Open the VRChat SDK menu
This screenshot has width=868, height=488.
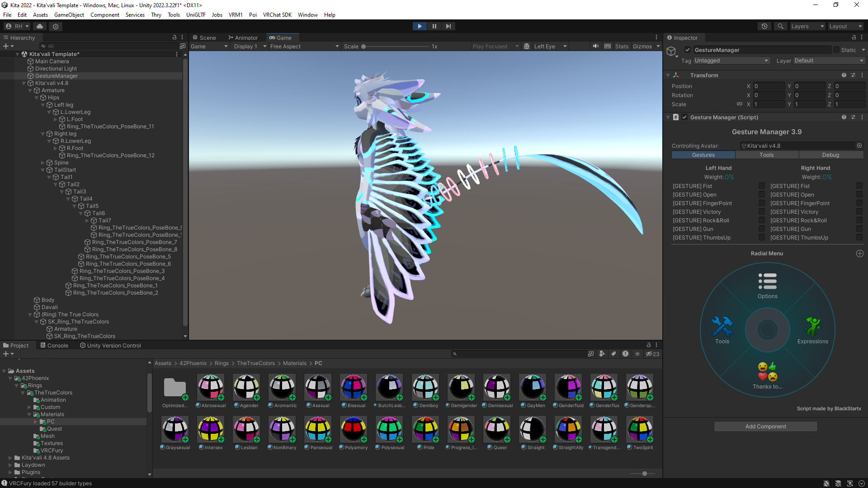click(x=277, y=14)
